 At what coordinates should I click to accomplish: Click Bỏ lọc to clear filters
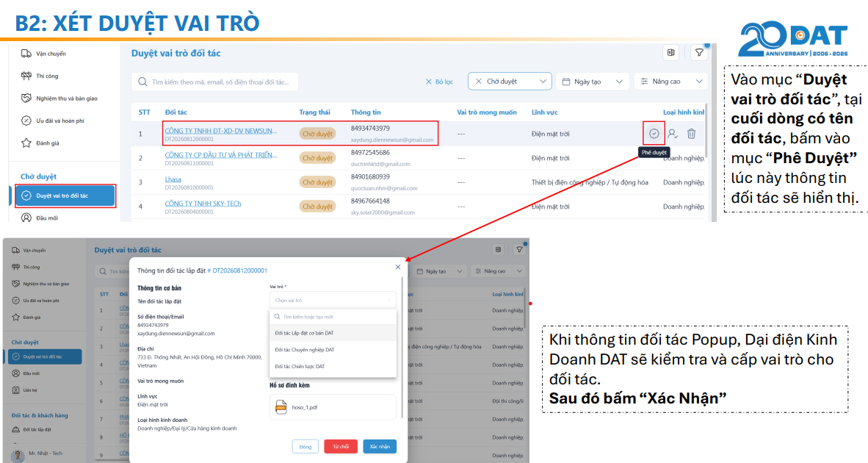coord(439,82)
